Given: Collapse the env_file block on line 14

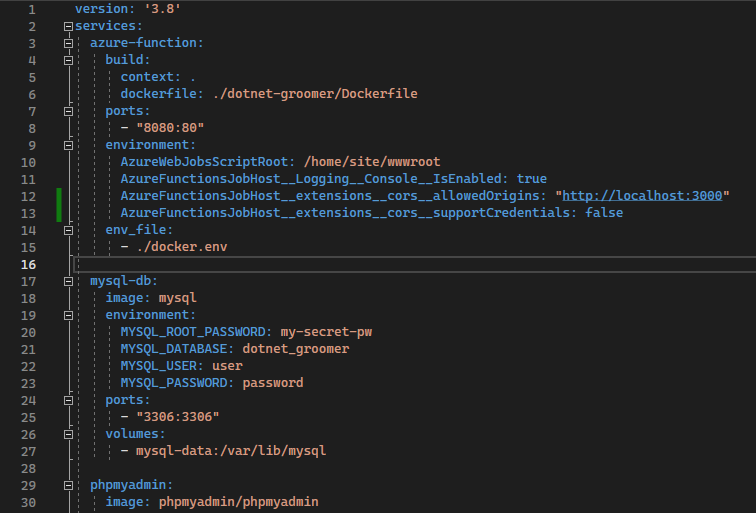Looking at the screenshot, I should pos(68,230).
